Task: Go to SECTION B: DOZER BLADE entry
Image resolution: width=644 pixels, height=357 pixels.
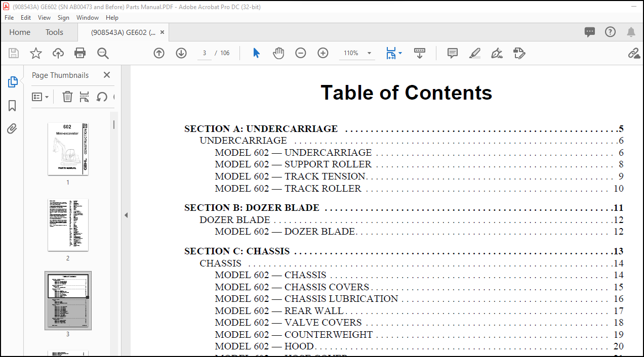Action: [404, 208]
